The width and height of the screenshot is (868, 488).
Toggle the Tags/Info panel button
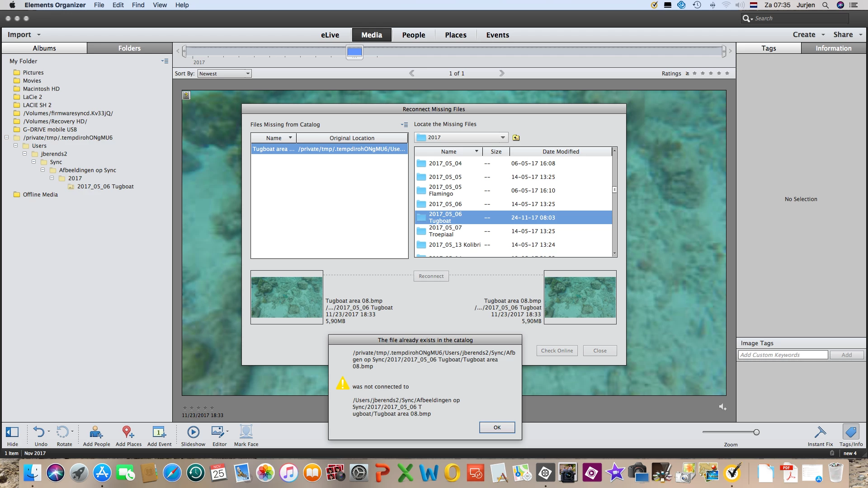pyautogui.click(x=850, y=432)
